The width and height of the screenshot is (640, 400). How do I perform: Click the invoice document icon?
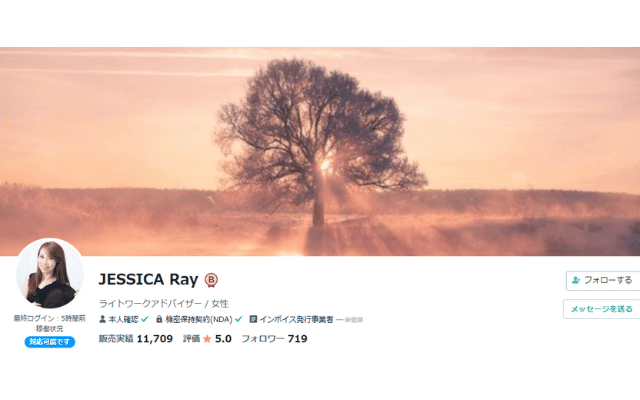tap(253, 319)
